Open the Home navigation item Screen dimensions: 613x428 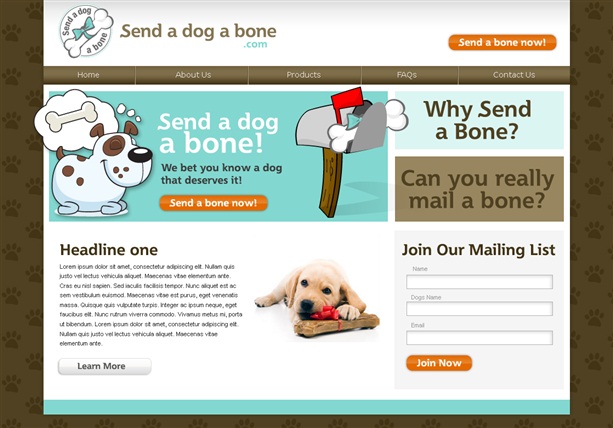(x=88, y=75)
